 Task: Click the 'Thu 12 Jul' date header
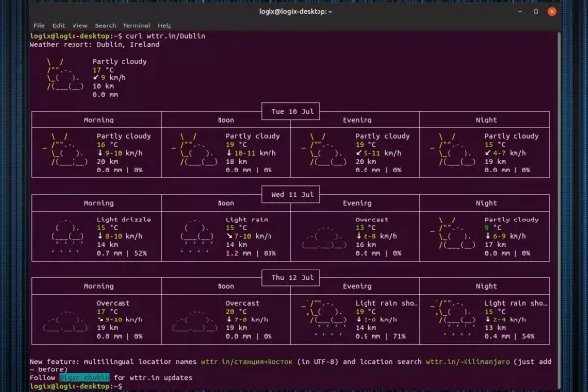[x=292, y=277]
